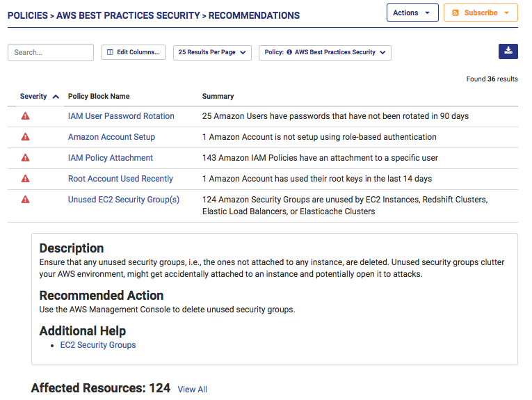The height and width of the screenshot is (400, 532).
Task: Click severity warning icon for Unused EC2 Security Group(s)
Action: point(26,200)
